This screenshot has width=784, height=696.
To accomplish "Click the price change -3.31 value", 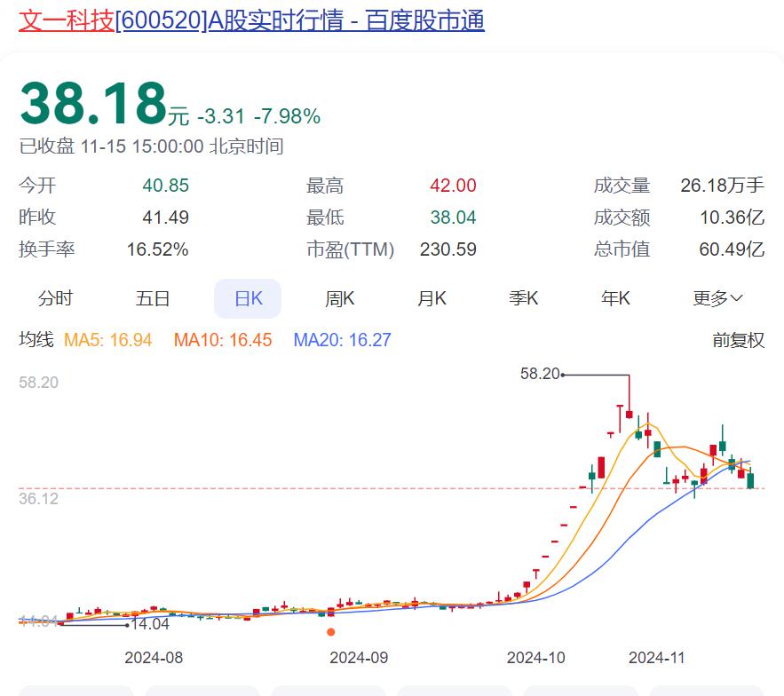I will coord(221,116).
